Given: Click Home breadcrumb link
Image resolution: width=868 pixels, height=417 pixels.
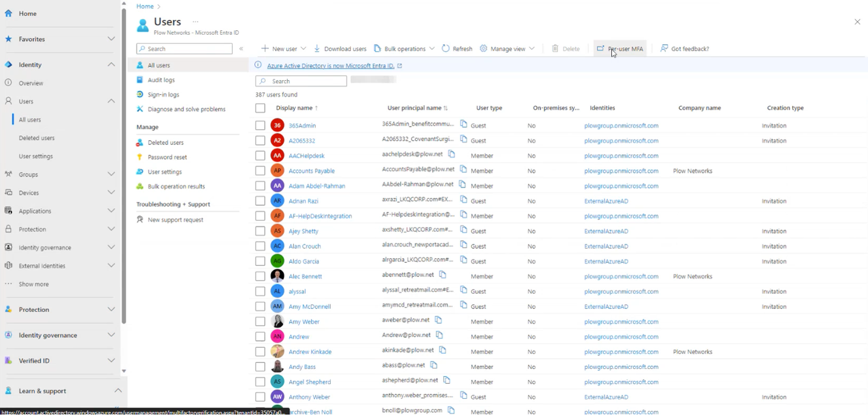Looking at the screenshot, I should [145, 7].
